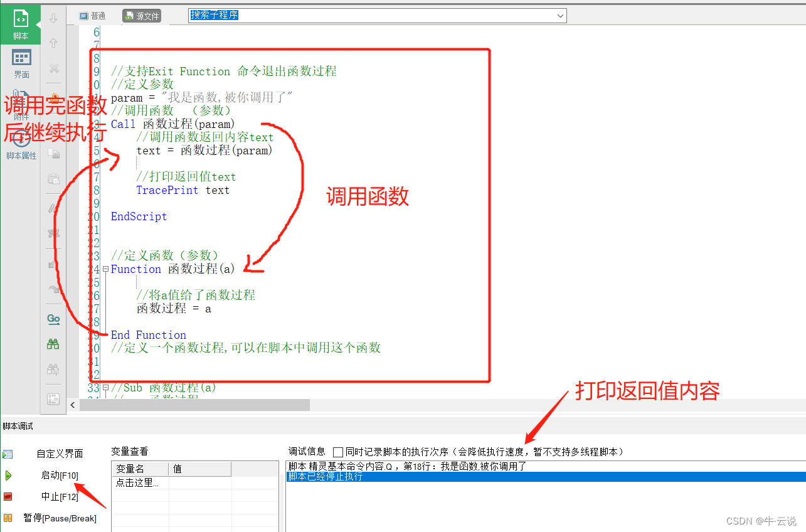
Task: Toggle 同时记录脚本的执行次序 checkbox
Action: (x=338, y=452)
